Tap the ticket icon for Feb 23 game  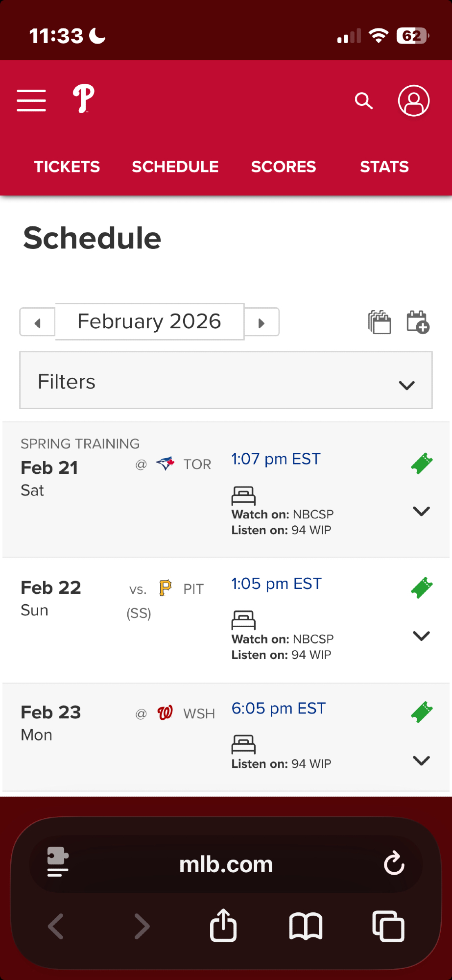tap(422, 712)
